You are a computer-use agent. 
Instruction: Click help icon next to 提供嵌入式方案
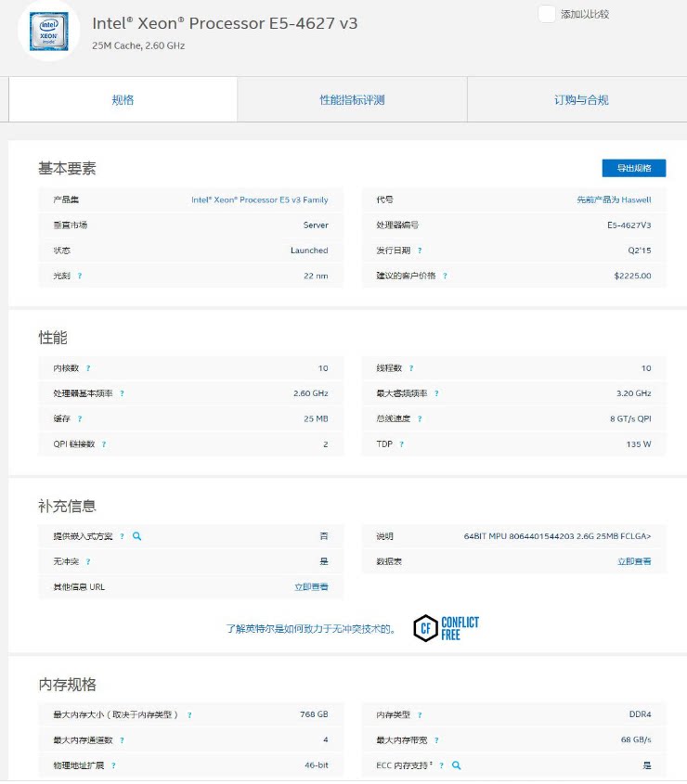tap(123, 536)
